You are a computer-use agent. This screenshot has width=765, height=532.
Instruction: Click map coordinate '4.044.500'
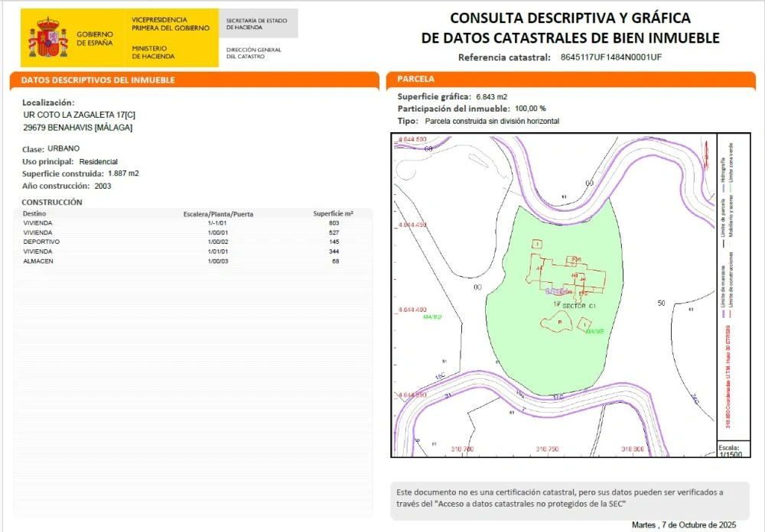click(413, 139)
